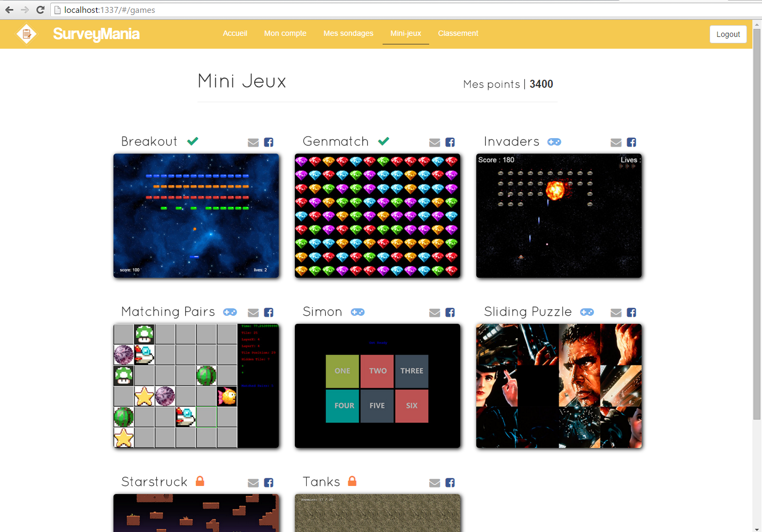762x532 pixels.
Task: Click the browser forward arrow
Action: click(x=25, y=10)
